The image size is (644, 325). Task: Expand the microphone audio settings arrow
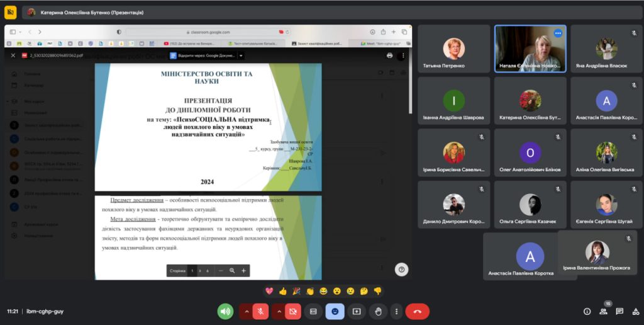246,311
